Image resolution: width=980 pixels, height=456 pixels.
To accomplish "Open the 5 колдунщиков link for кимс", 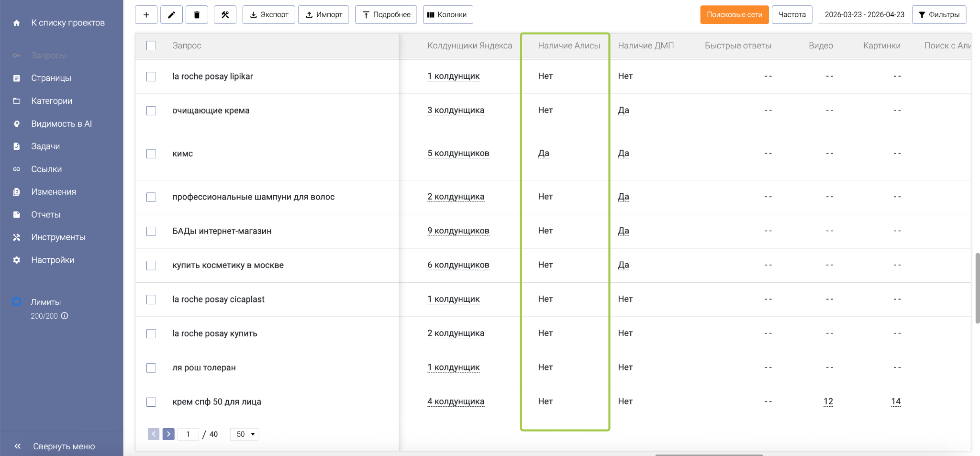I will pos(458,153).
